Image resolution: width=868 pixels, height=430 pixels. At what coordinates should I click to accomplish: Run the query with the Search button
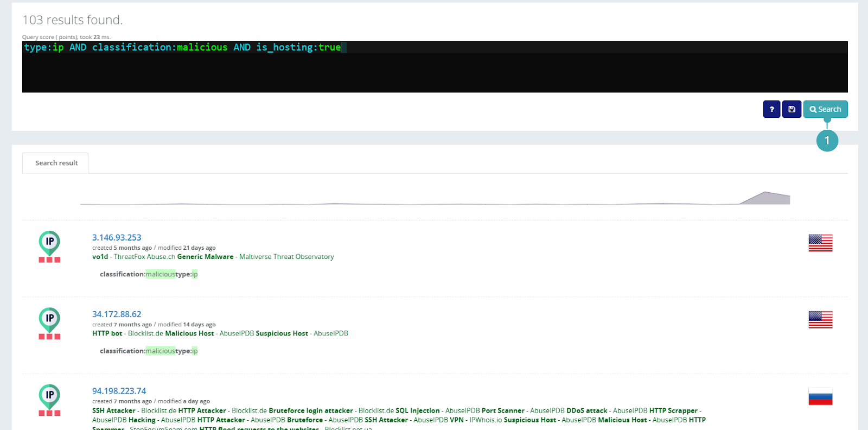(825, 109)
